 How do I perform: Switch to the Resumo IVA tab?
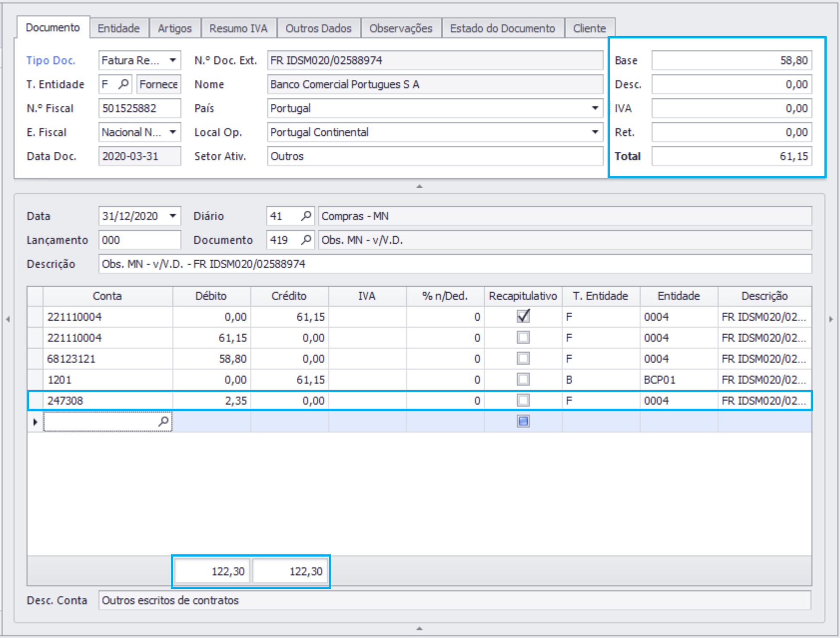[238, 28]
